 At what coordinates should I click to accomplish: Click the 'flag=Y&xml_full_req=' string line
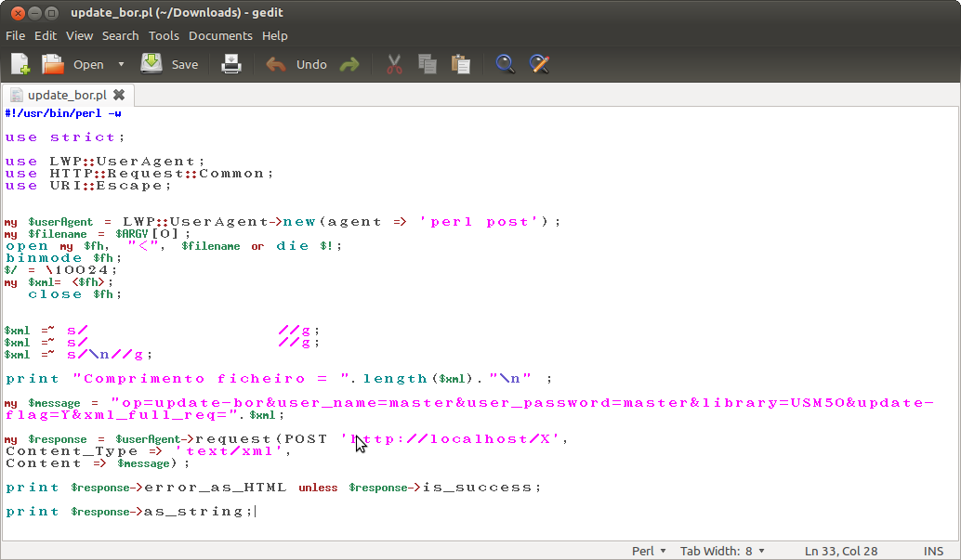click(x=145, y=415)
